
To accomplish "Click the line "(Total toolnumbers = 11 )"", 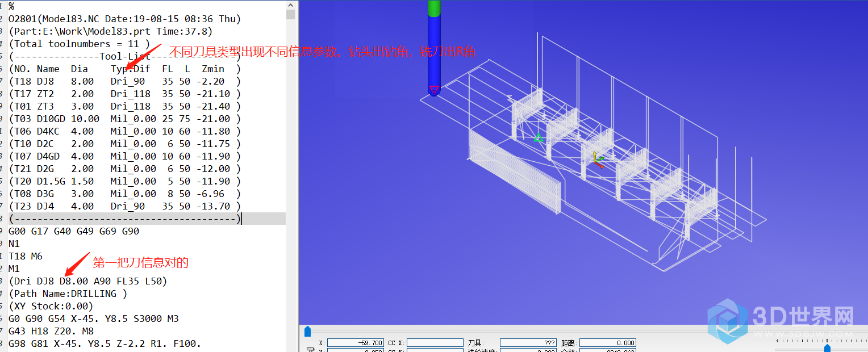I will click(80, 44).
